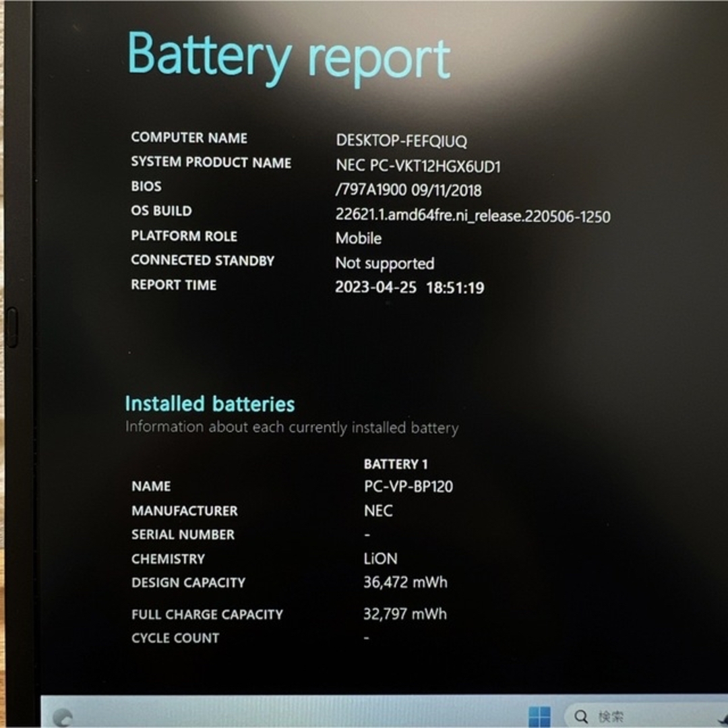
Task: Click the Installed batteries heading
Action: pos(210,404)
